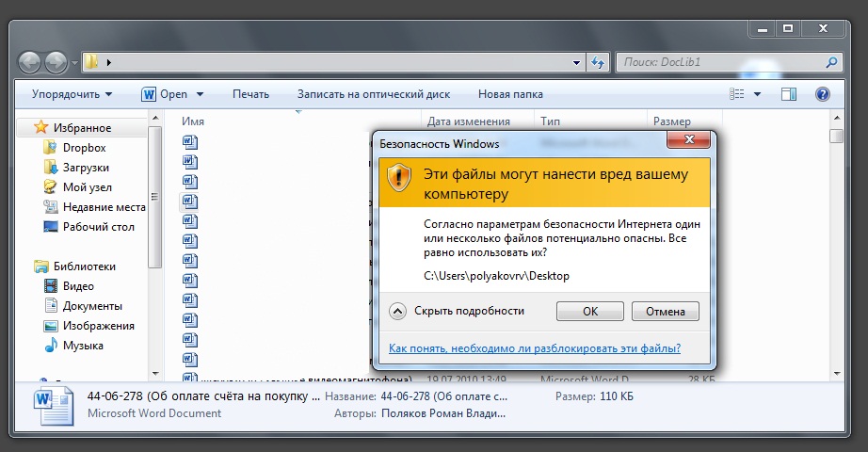Click Open with Word button
This screenshot has height=452, width=868.
pyautogui.click(x=165, y=94)
